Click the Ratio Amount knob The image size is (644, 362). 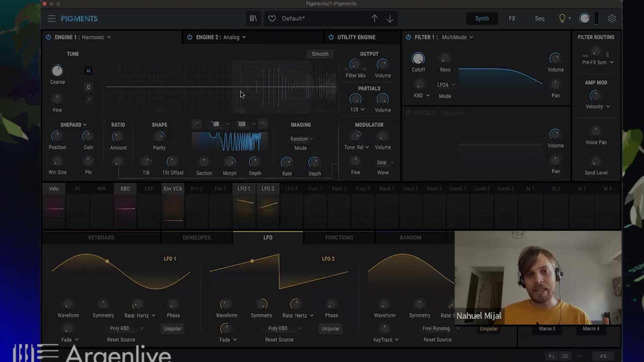pos(118,137)
